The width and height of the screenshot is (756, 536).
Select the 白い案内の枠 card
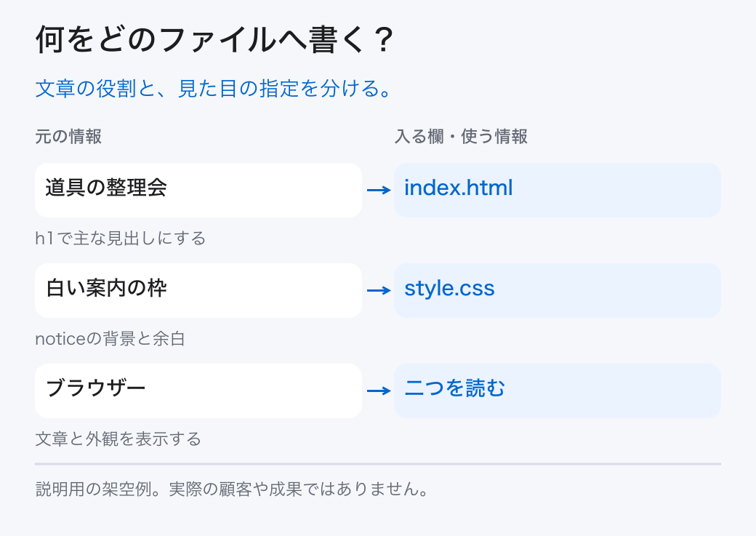pyautogui.click(x=198, y=290)
